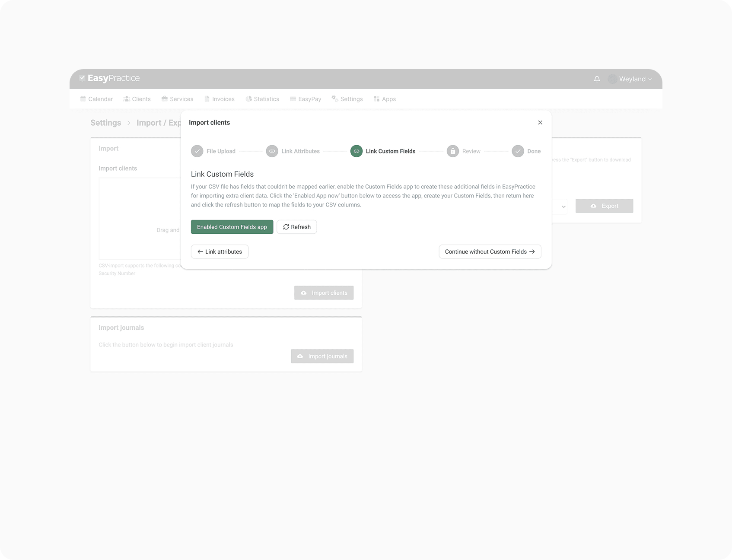Click the Done step checkmark icon
The height and width of the screenshot is (560, 732).
[x=518, y=151]
